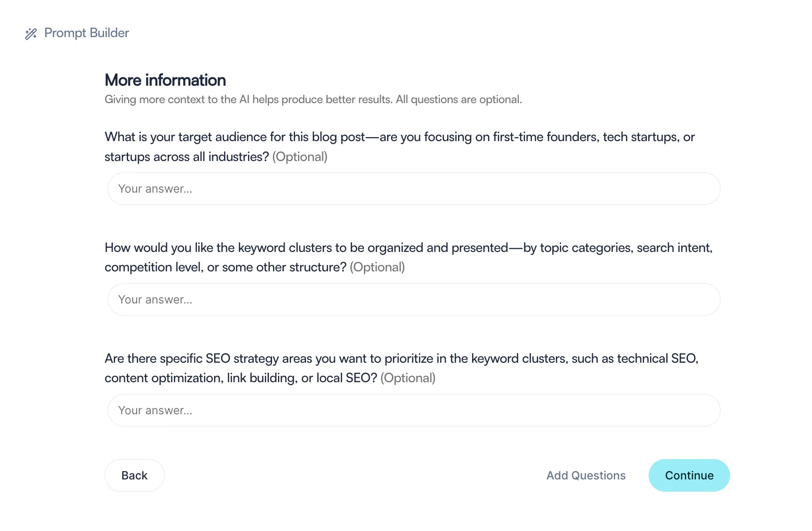The image size is (812, 531).
Task: Click 'All questions are optional' text
Action: click(459, 100)
